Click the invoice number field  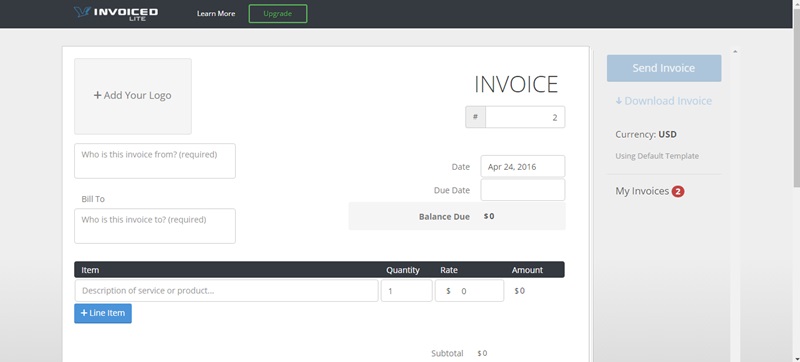point(525,117)
